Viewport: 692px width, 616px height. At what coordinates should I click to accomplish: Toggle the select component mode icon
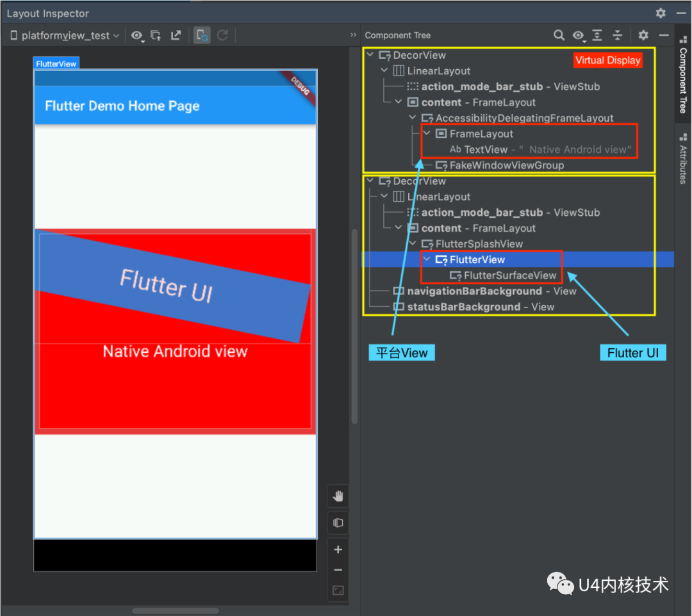tap(156, 36)
